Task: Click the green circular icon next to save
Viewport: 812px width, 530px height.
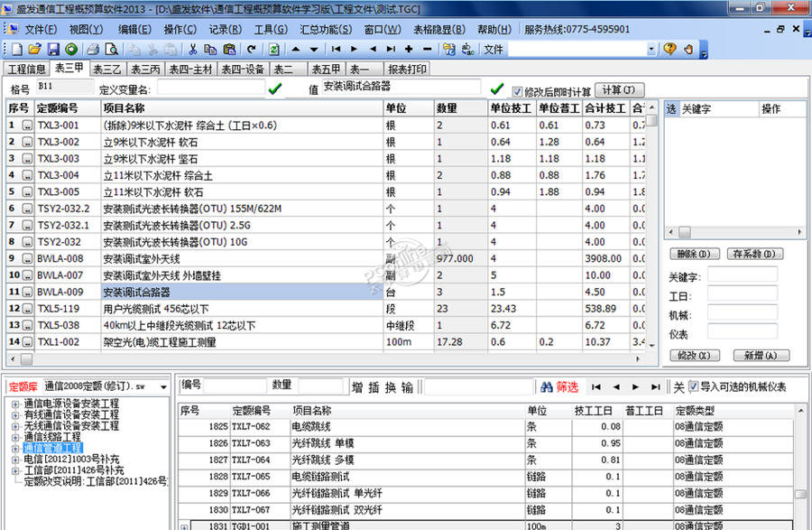Action: click(x=71, y=50)
